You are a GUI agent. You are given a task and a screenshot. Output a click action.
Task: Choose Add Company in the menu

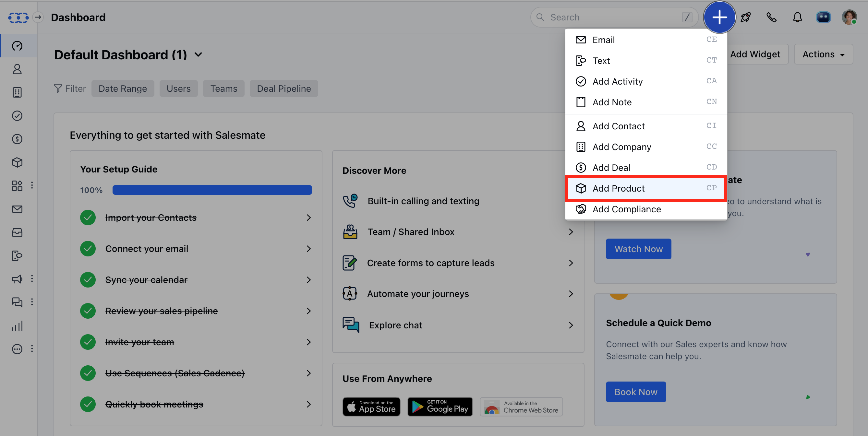646,147
